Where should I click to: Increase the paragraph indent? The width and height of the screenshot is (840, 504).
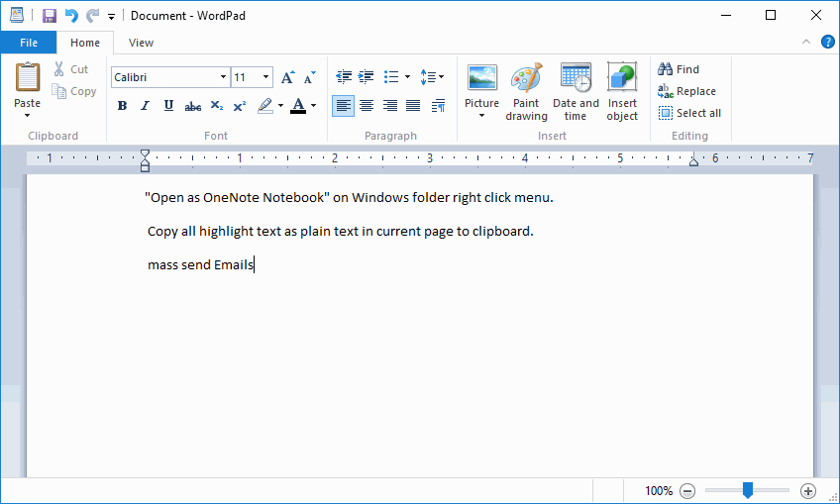[x=366, y=77]
